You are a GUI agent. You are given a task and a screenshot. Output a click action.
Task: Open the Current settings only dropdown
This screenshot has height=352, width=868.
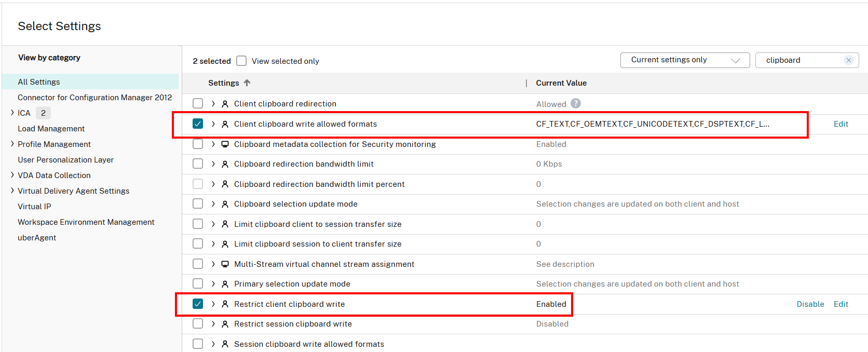pos(684,60)
